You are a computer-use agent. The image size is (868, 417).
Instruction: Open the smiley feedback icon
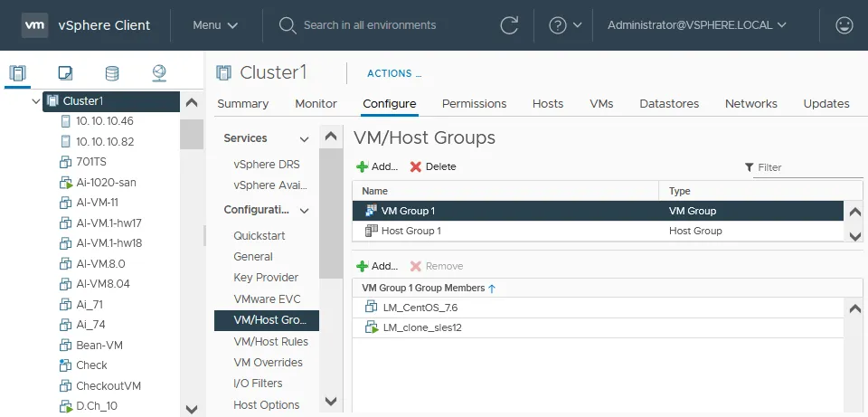[844, 25]
